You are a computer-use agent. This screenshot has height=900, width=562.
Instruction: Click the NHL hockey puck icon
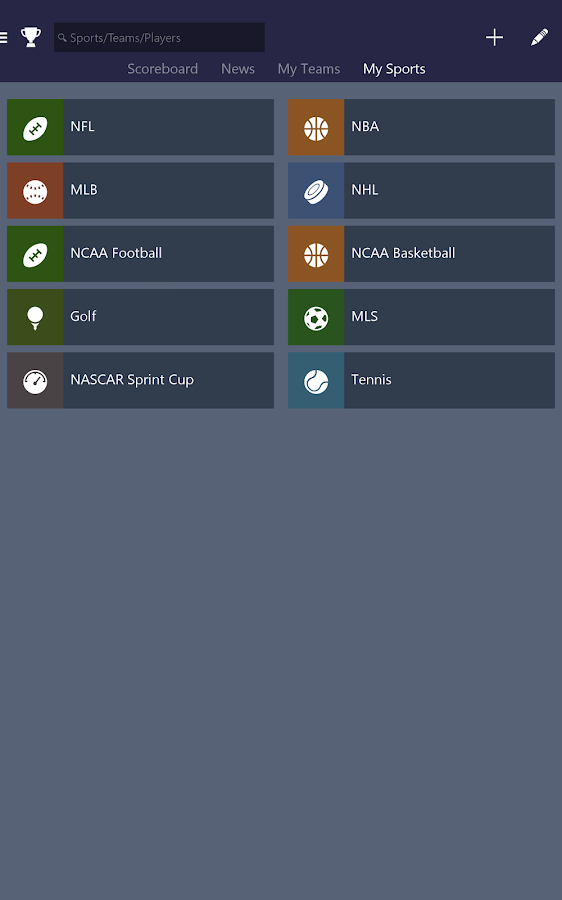[x=316, y=191]
